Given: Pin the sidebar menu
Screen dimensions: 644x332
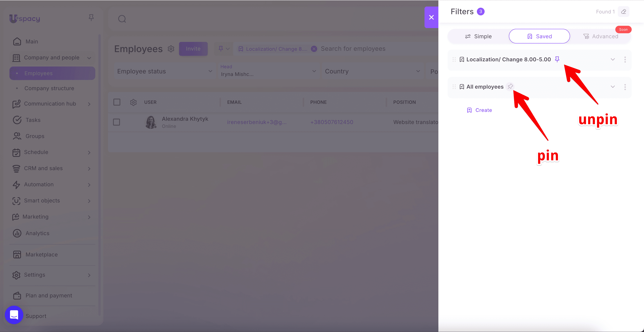Looking at the screenshot, I should (91, 17).
